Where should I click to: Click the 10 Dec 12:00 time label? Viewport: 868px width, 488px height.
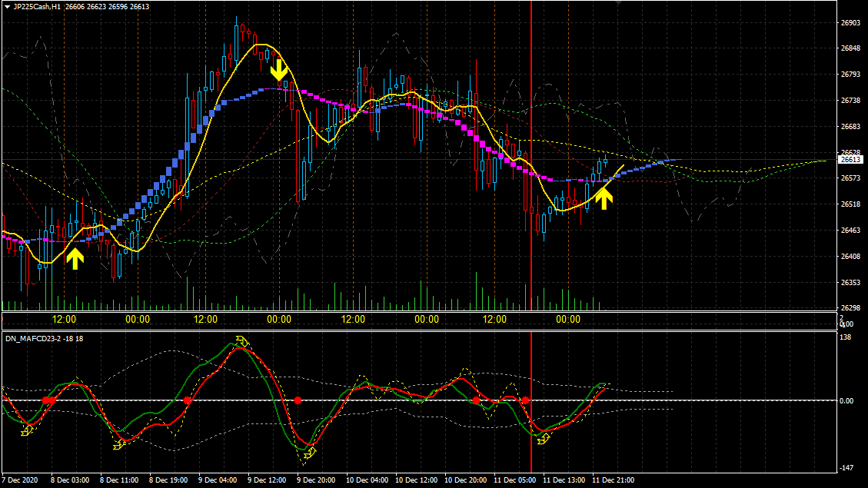(416, 480)
